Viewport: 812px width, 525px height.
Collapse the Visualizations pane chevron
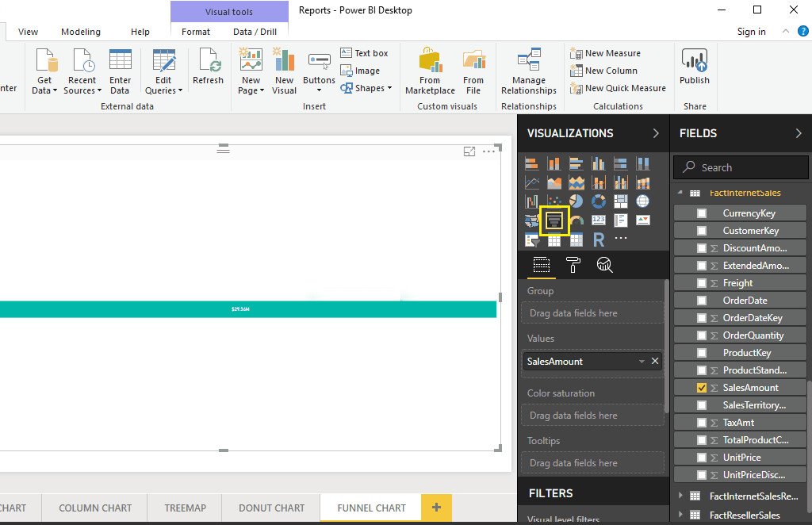tap(656, 133)
